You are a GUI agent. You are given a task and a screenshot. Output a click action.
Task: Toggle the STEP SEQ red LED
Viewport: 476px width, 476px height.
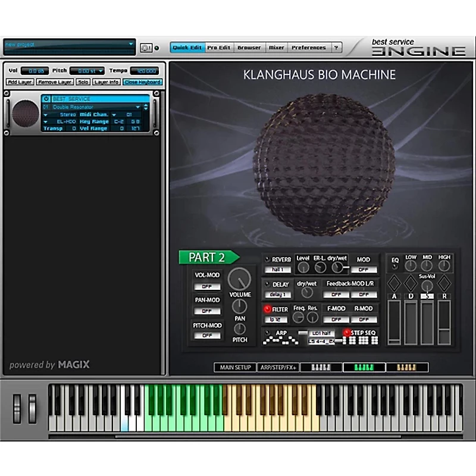click(x=347, y=333)
